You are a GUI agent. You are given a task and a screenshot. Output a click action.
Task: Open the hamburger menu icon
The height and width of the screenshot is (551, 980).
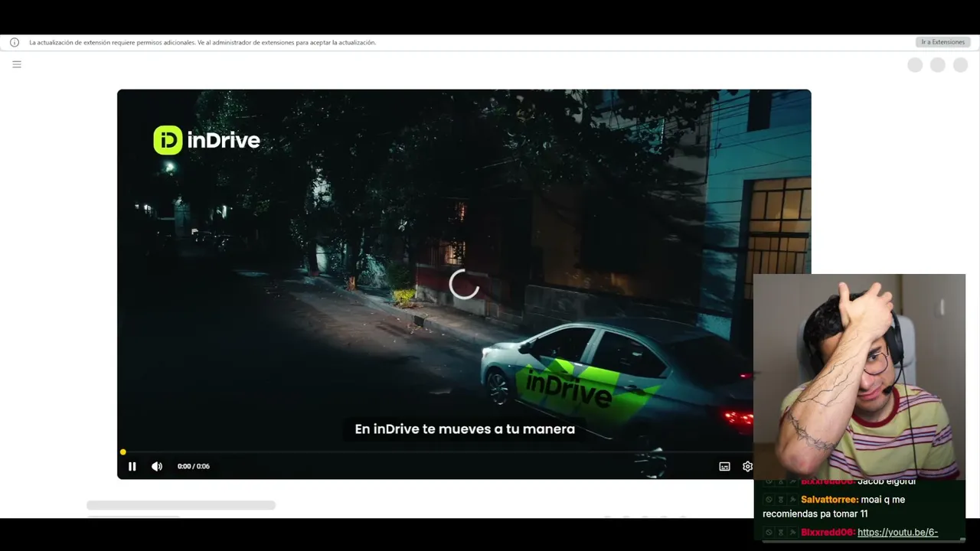17,64
